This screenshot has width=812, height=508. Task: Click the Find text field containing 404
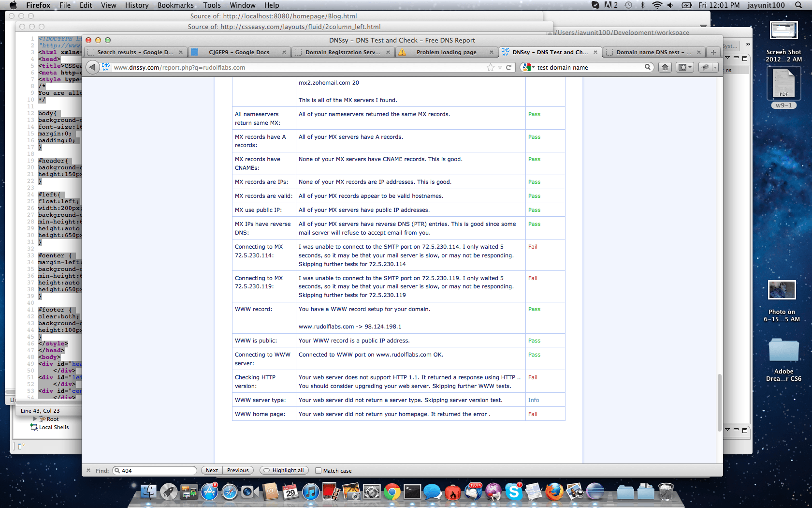point(155,470)
